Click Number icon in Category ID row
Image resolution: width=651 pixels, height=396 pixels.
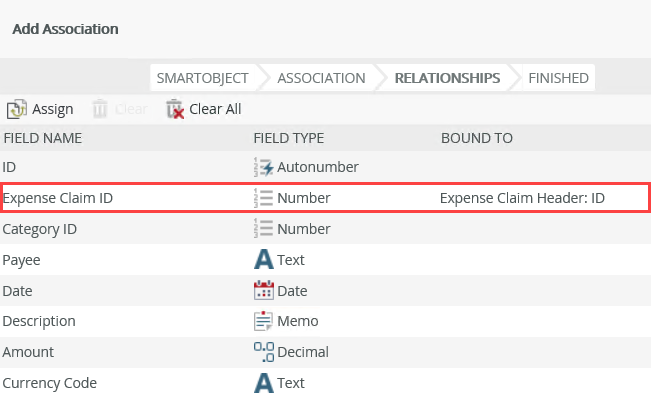coord(264,229)
